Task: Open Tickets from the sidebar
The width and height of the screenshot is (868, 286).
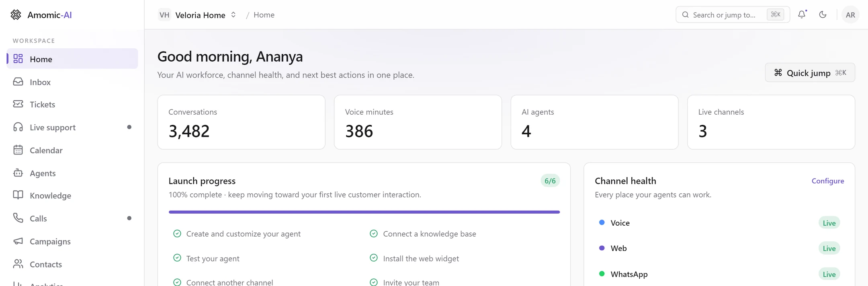Action: 72,104
